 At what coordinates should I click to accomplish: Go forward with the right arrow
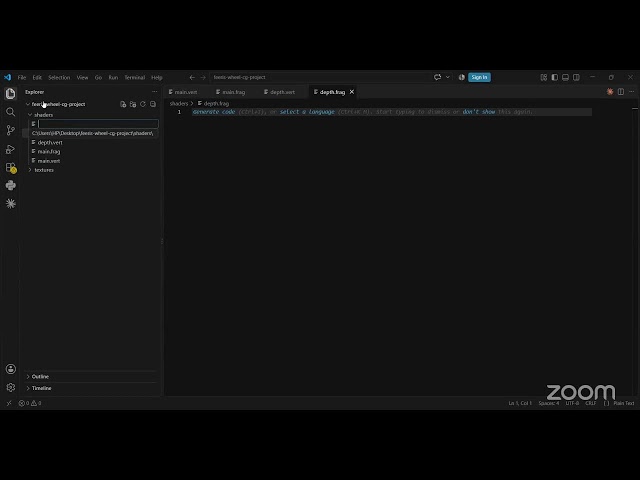click(x=203, y=77)
